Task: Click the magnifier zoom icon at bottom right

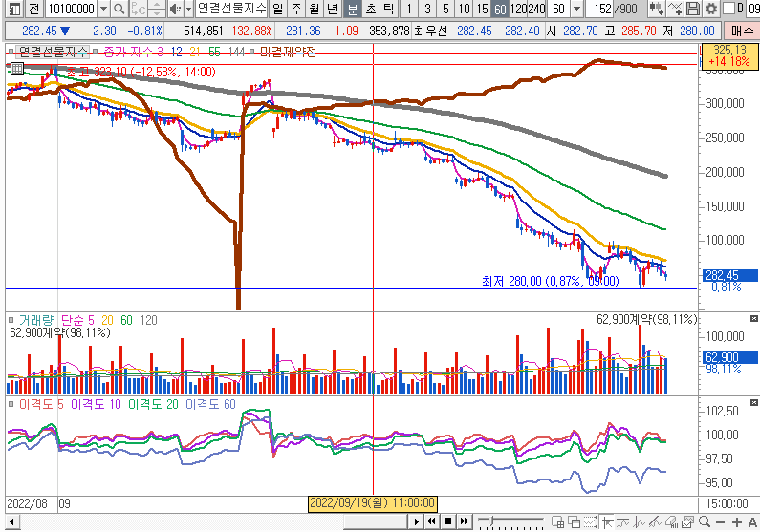Action: pos(705,521)
